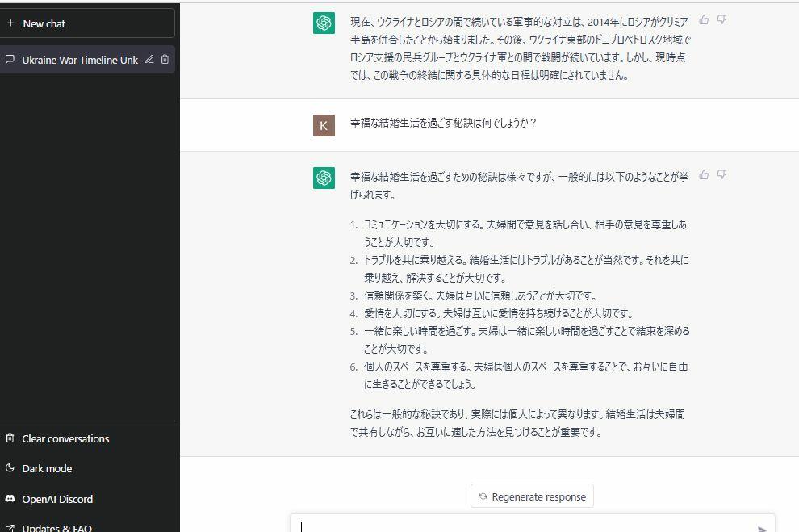Click the pencil icon to rename chat
Image resolution: width=799 pixels, height=532 pixels.
point(149,59)
